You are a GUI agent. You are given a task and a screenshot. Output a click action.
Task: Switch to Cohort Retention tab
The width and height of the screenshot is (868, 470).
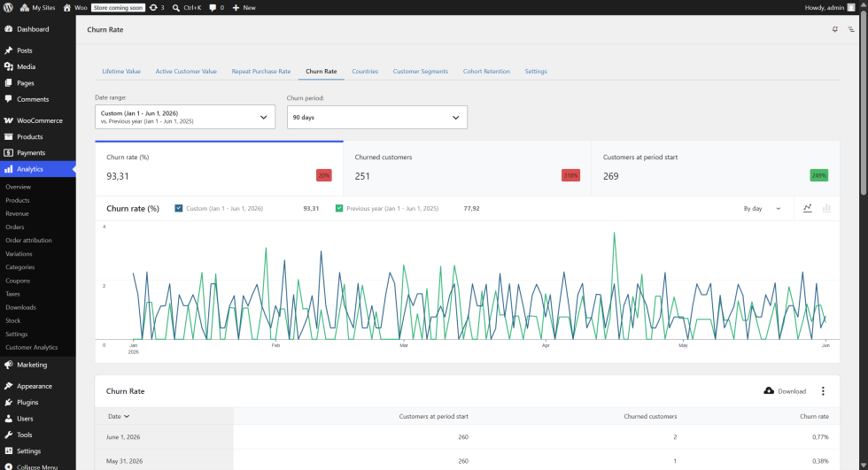pos(486,72)
